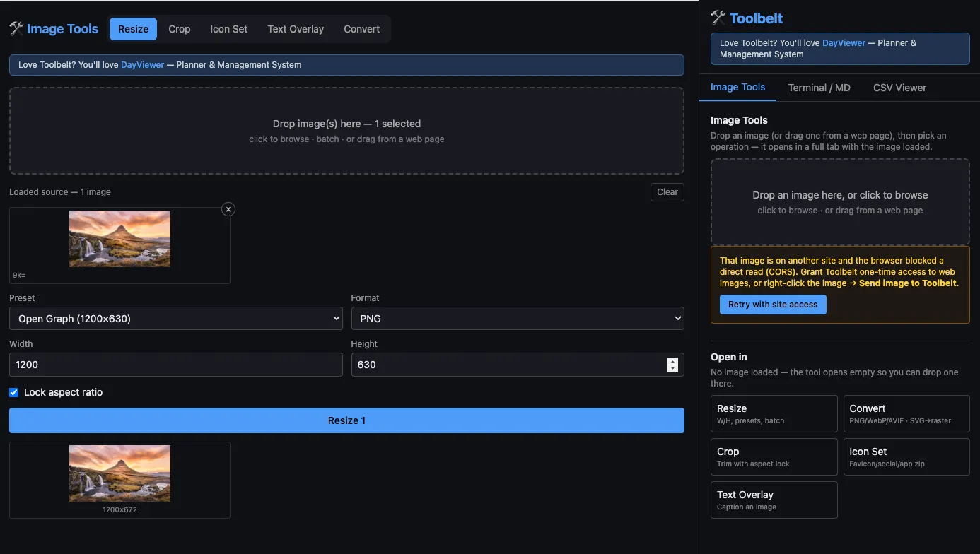This screenshot has width=980, height=554.
Task: Click the loaded source image thumbnail
Action: tap(119, 239)
